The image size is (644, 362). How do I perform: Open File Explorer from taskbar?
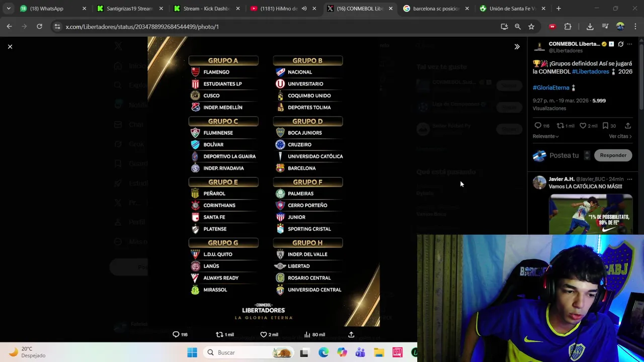pos(379,352)
